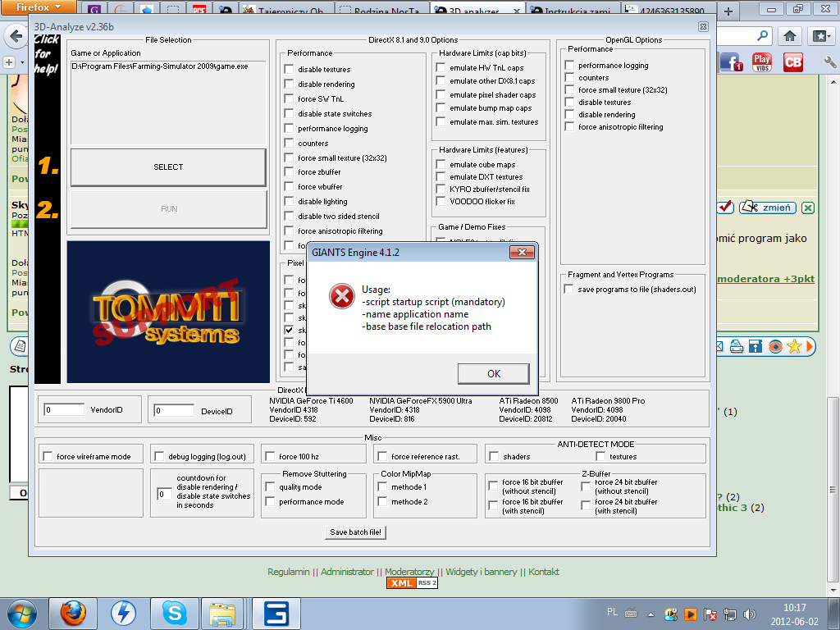Enable emulate cube maps option
Screen dimensions: 840x630
pyautogui.click(x=441, y=164)
